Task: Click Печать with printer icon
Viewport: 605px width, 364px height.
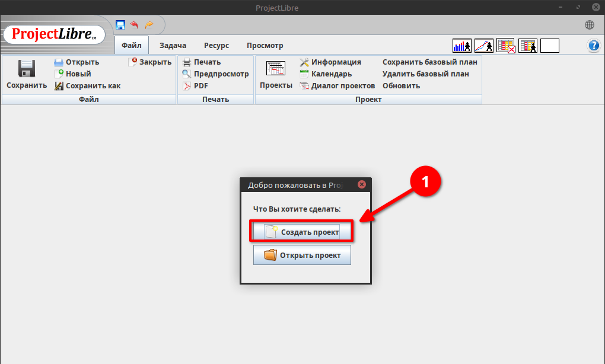Action: (x=202, y=62)
